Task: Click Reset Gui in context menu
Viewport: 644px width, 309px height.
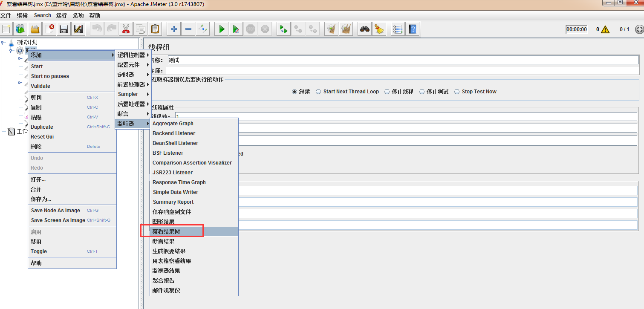Action: 72,137
